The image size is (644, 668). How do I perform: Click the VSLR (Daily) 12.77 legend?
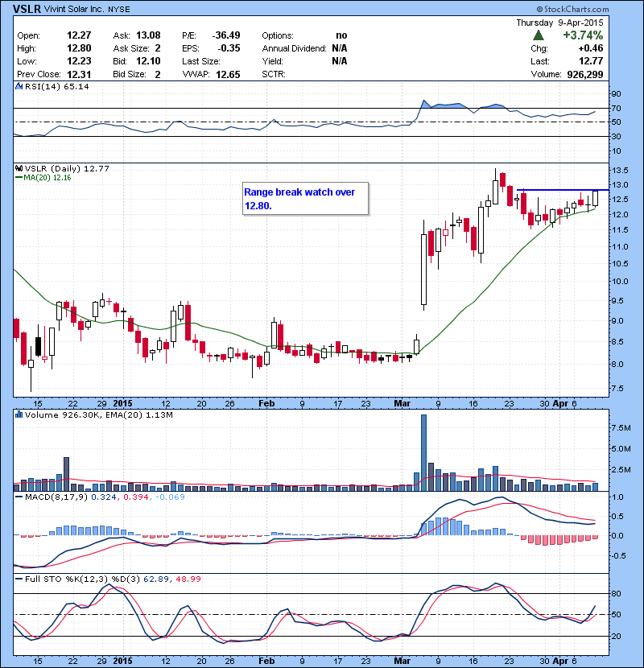(x=67, y=169)
